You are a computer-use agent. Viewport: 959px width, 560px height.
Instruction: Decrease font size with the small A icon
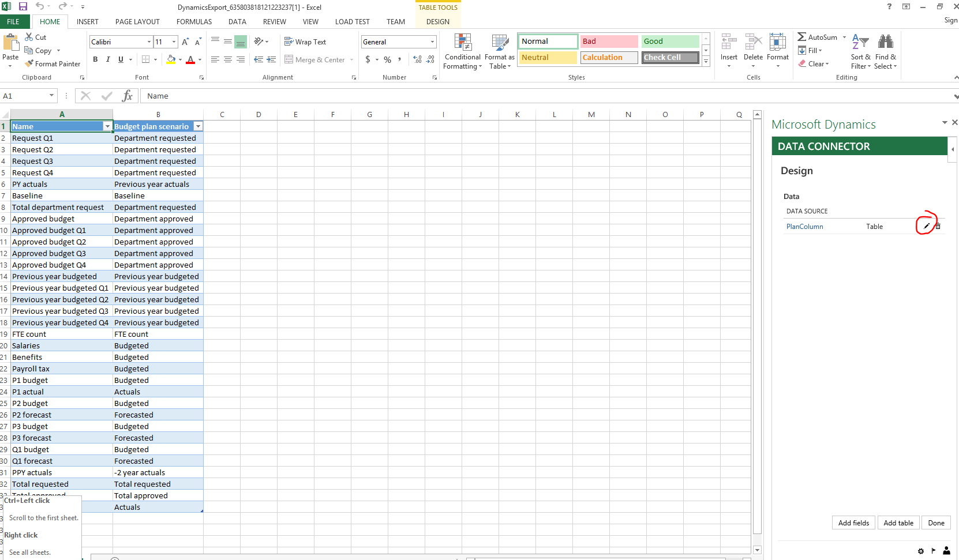point(198,42)
